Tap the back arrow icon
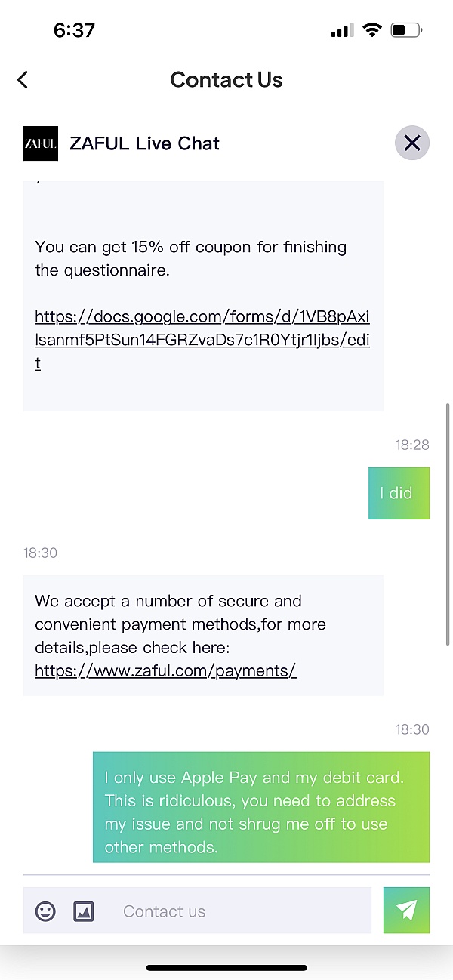The height and width of the screenshot is (980, 453). [23, 80]
